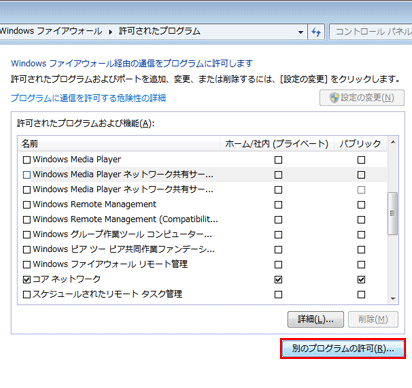Screen dimensions: 412x388
Task: Click the list scrollbar down arrow
Action: coord(393,298)
